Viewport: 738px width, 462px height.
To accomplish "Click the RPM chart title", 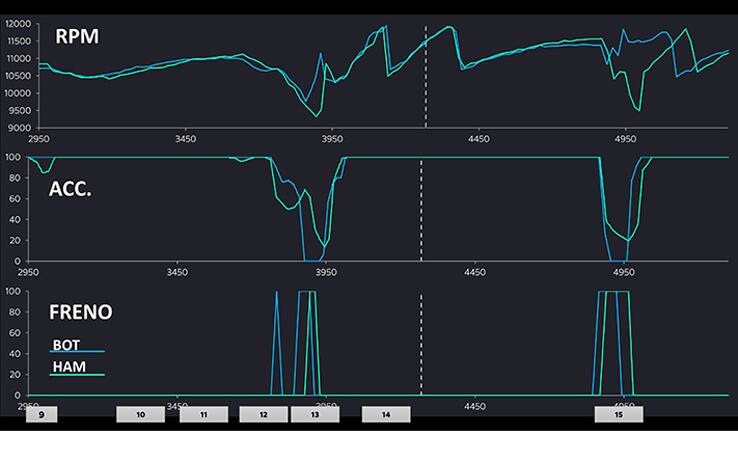I will pos(77,37).
